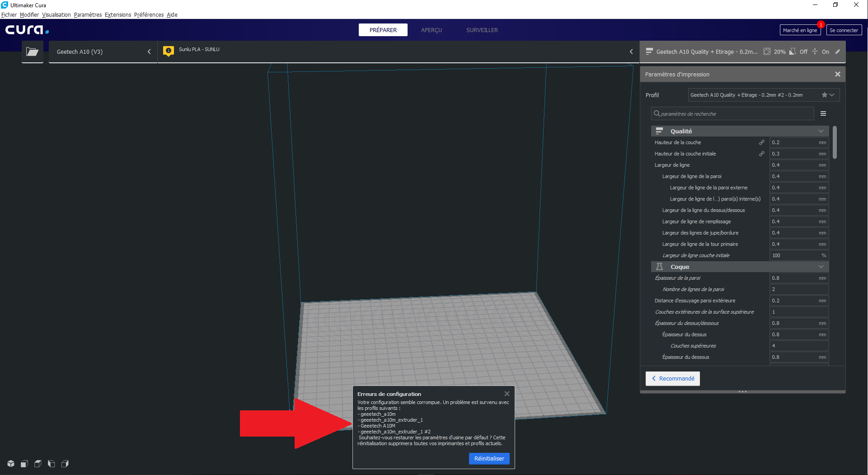Viewport: 868px width, 475px height.
Task: Click the search magnifier icon
Action: tap(657, 113)
